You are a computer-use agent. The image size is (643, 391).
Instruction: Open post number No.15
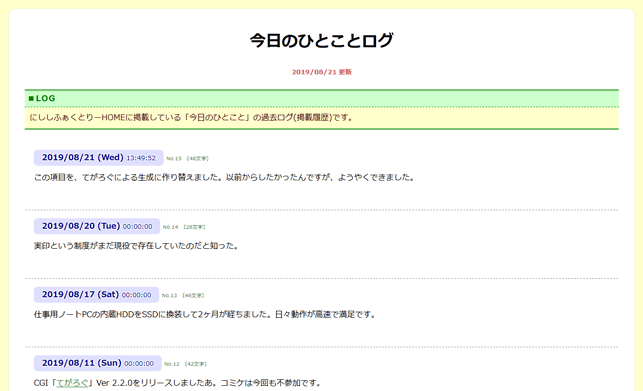(174, 158)
